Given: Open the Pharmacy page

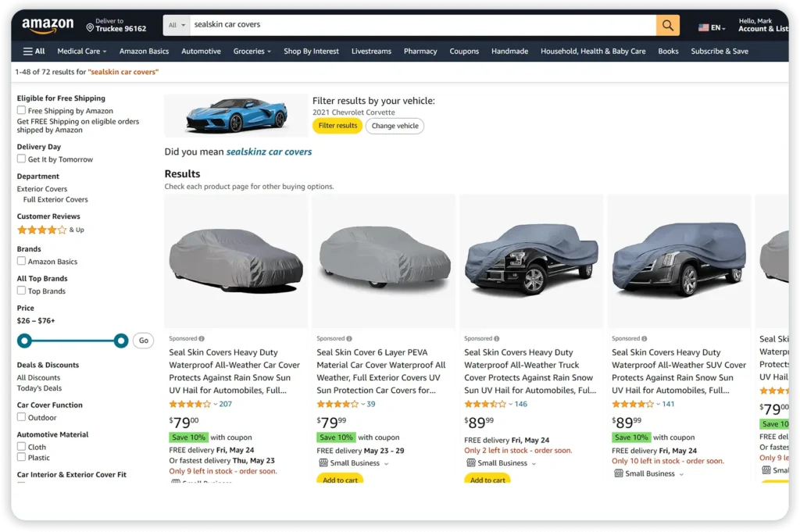Looking at the screenshot, I should pyautogui.click(x=420, y=51).
